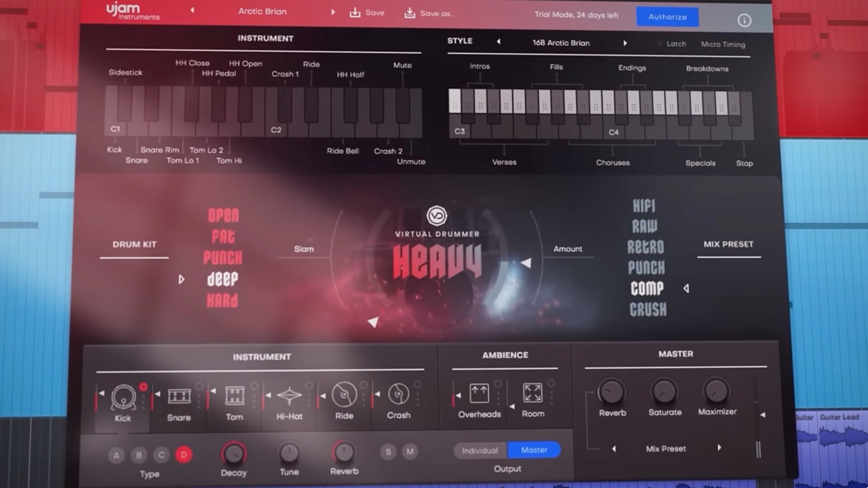Image resolution: width=868 pixels, height=488 pixels.
Task: Choose the Open drum kit
Action: pyautogui.click(x=223, y=216)
